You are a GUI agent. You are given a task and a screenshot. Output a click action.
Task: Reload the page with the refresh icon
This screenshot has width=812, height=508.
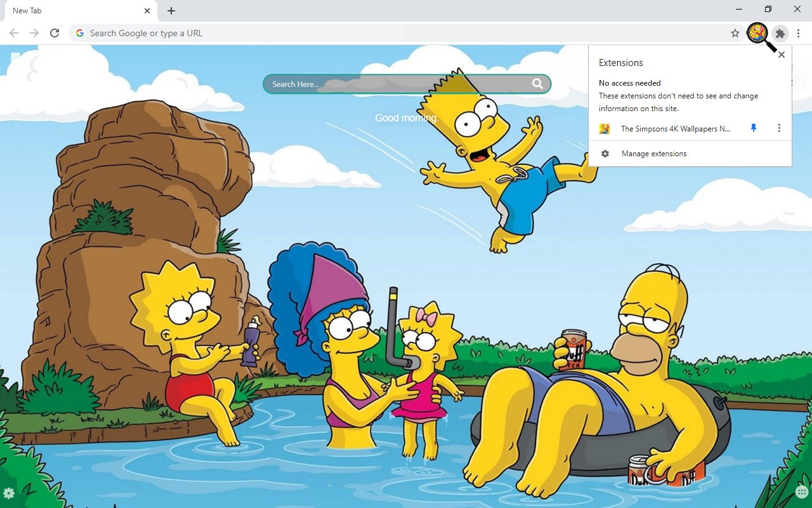[x=55, y=33]
